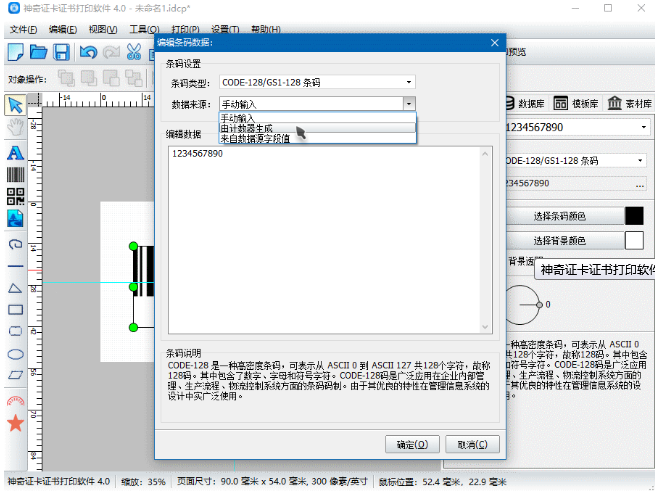The height and width of the screenshot is (492, 655).
Task: Click the Save floppy disk icon
Action: pyautogui.click(x=61, y=52)
